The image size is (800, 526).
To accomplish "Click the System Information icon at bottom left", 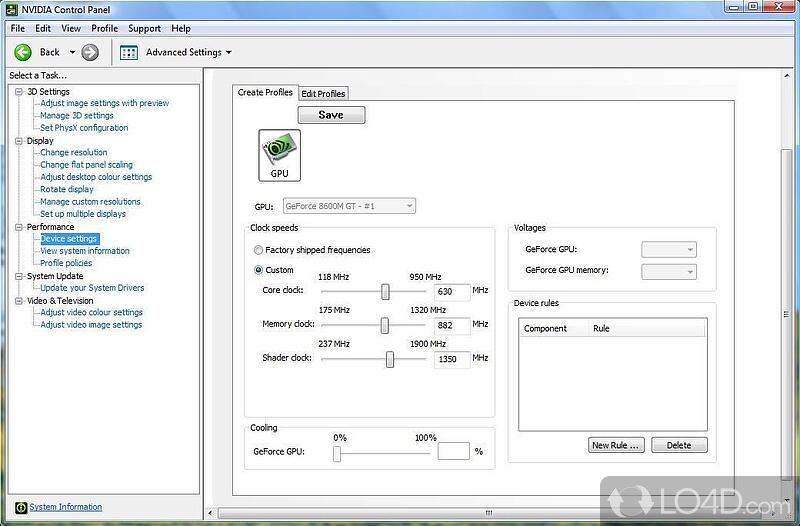I will click(x=19, y=507).
